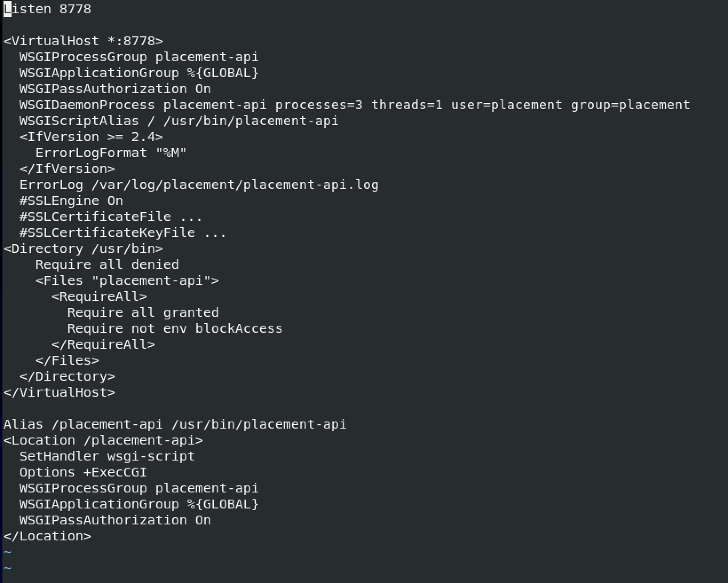
Task: Click the Alias /placement-api line
Action: (x=175, y=424)
